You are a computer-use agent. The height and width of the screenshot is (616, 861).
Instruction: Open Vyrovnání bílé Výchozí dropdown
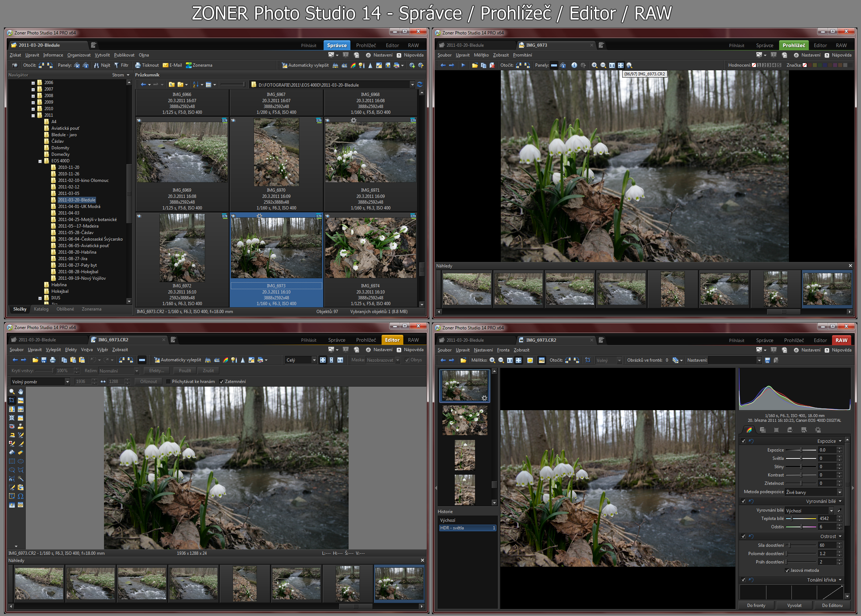(x=810, y=511)
